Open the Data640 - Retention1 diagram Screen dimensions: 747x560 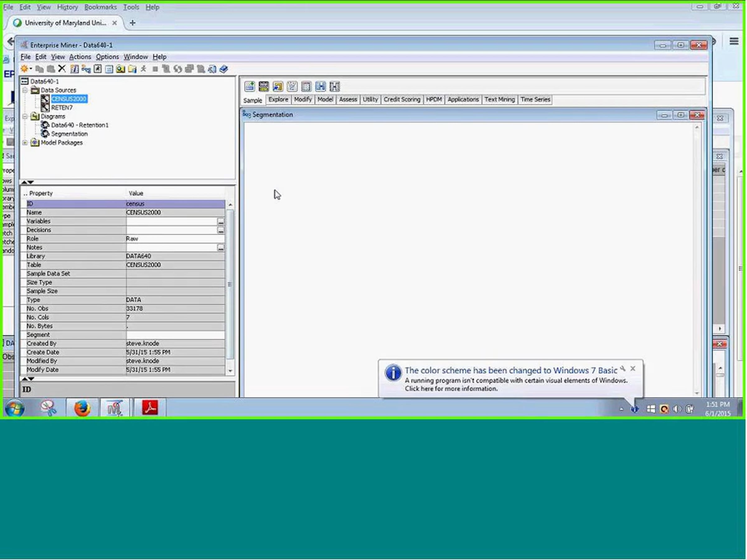80,125
